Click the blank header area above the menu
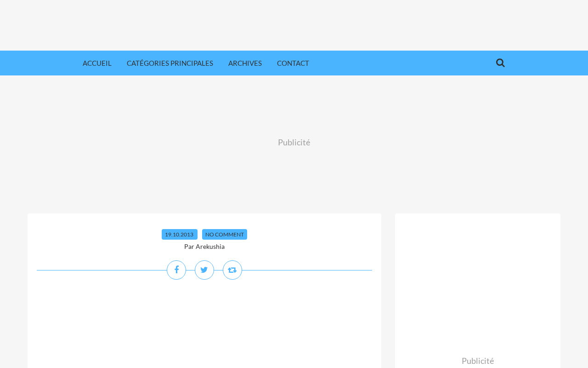Screen dimensions: 588x368 point(294,25)
